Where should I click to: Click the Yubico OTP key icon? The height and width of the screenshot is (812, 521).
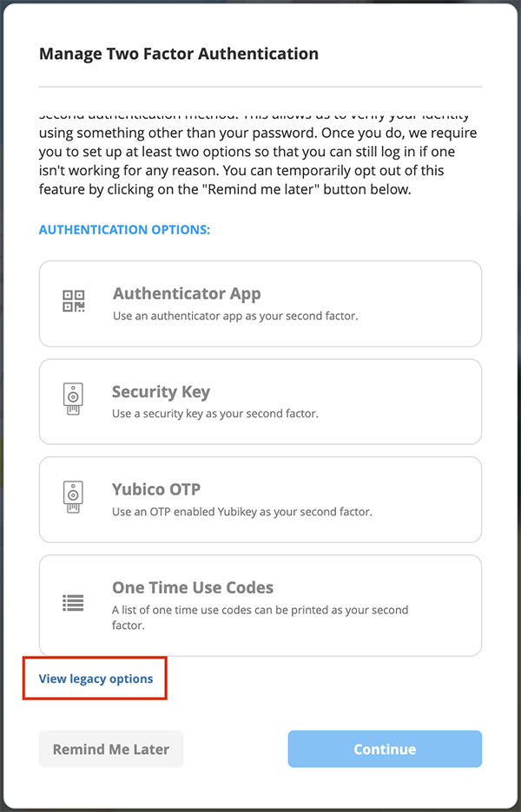click(x=74, y=497)
